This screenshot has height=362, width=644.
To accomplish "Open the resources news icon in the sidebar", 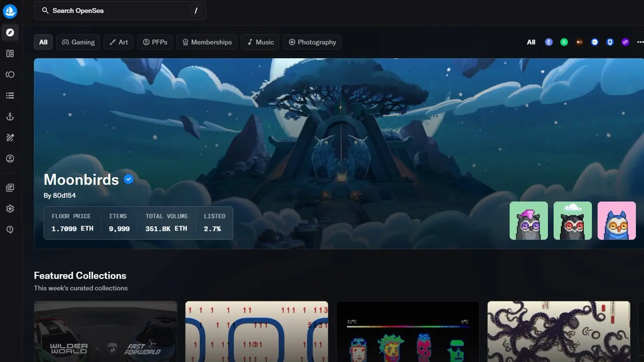I will click(10, 187).
